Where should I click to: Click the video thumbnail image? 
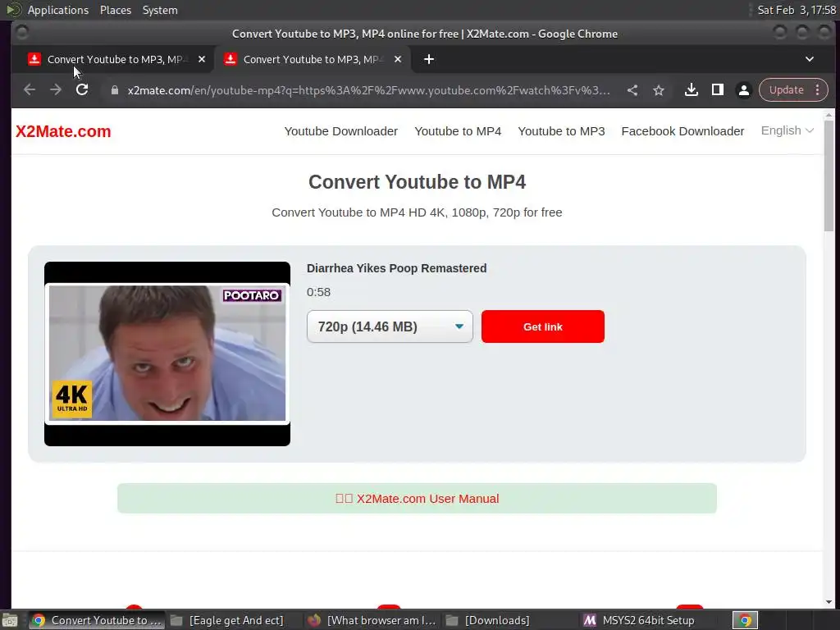click(x=167, y=354)
